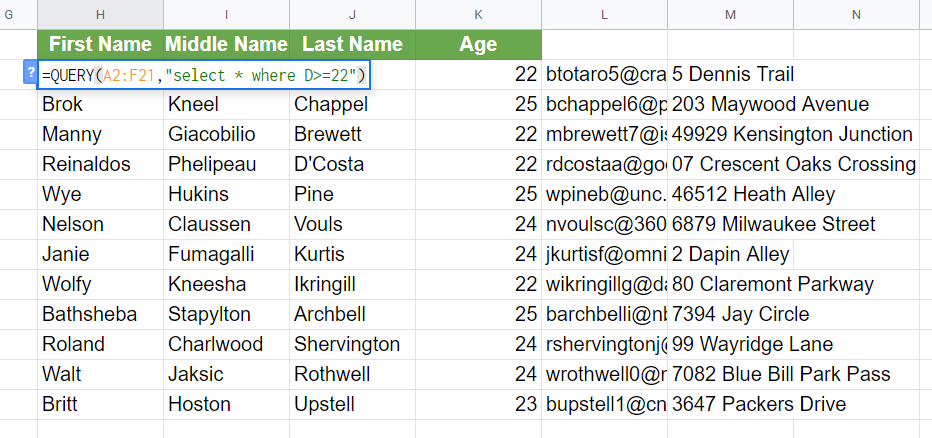
Task: Click the formula help question mark icon
Action: pos(30,74)
